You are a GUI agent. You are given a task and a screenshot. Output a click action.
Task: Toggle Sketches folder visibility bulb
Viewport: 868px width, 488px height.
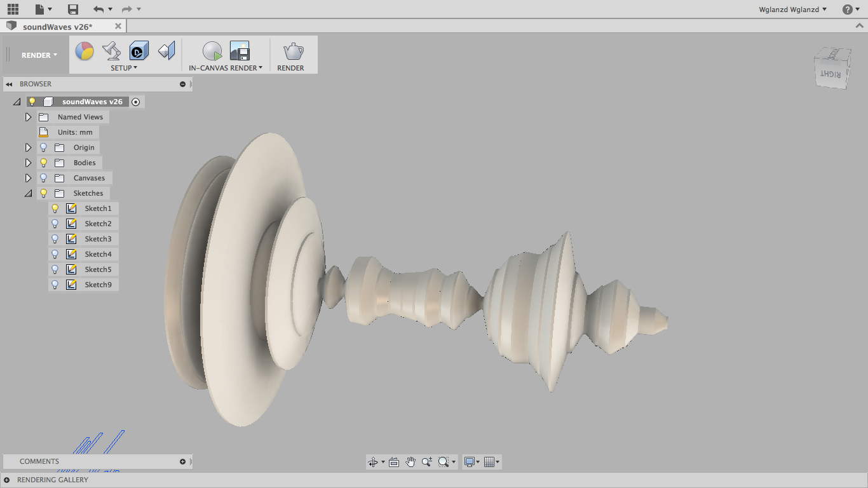(x=43, y=193)
